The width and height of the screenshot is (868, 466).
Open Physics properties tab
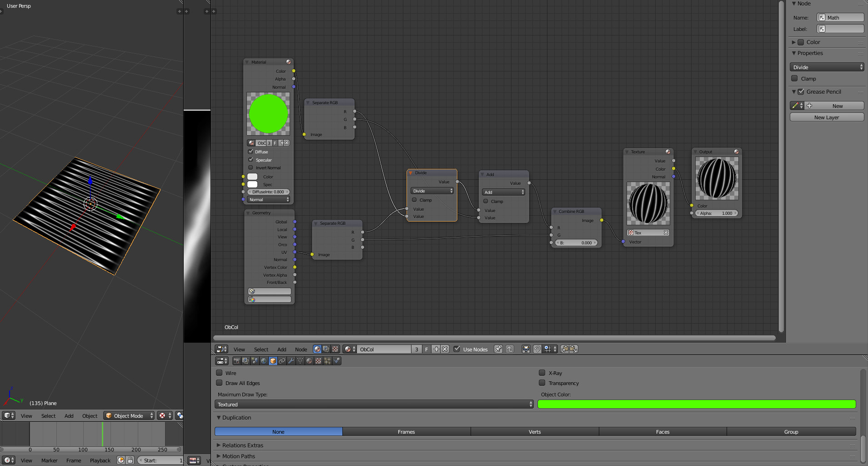[x=336, y=361]
